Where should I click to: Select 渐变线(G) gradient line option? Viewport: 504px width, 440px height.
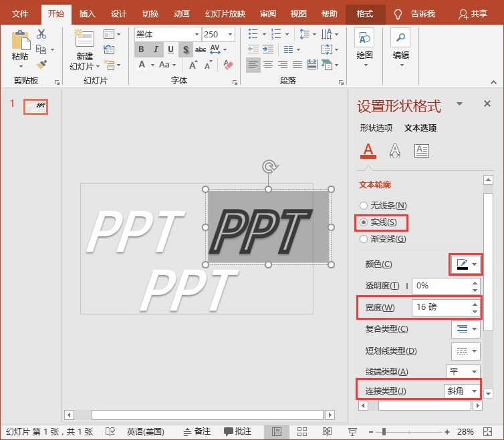tap(383, 239)
